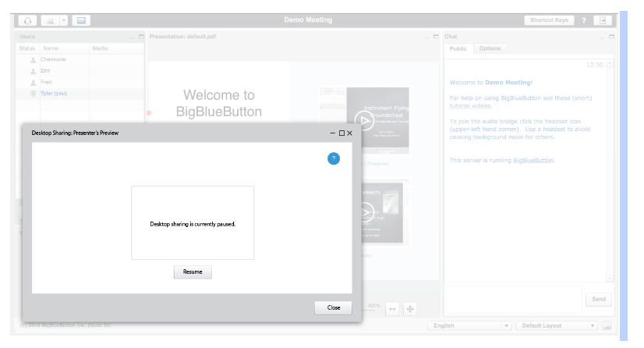
Task: Click the webcam share icon
Action: point(50,20)
